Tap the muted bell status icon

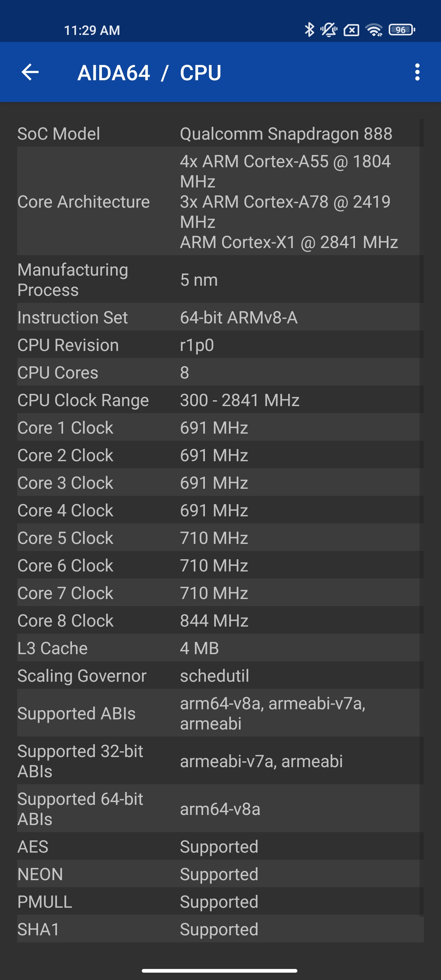[329, 30]
